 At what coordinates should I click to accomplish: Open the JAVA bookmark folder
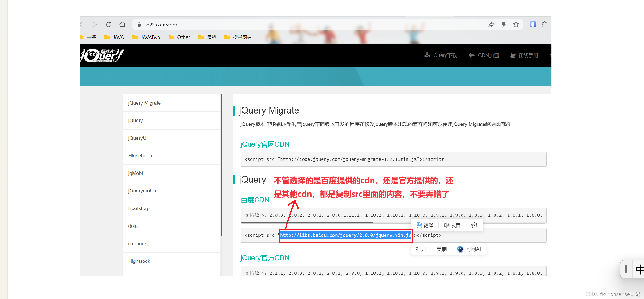[114, 37]
